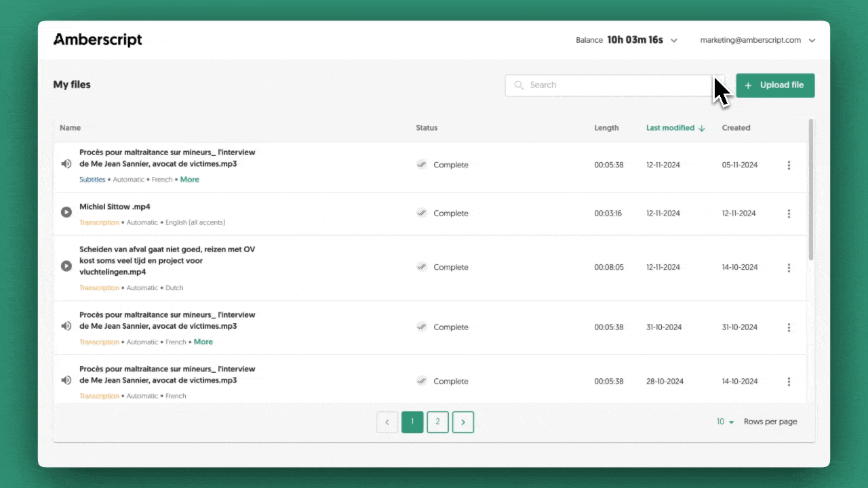868x488 pixels.
Task: Open three-dot menu for Scheiden van afval file
Action: click(789, 268)
